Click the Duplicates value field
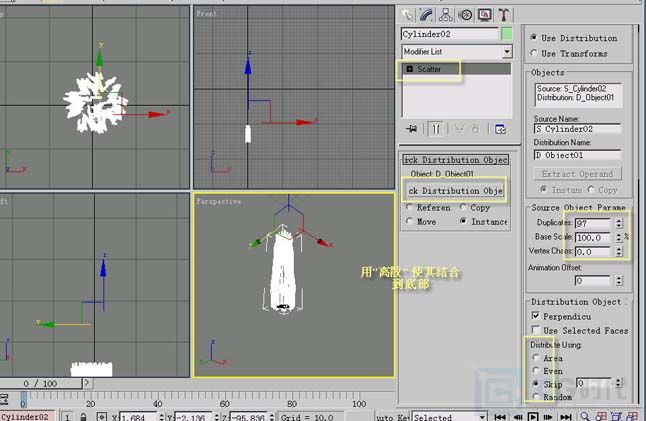Viewport: 646px width, 421px height. coord(592,223)
